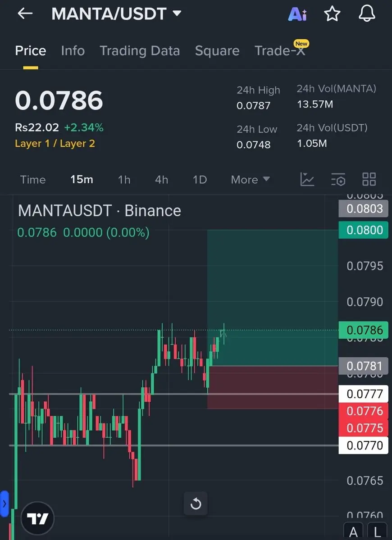Viewport: 392px width, 540px height.
Task: Reset the chart view with the undo arrow
Action: pyautogui.click(x=196, y=504)
